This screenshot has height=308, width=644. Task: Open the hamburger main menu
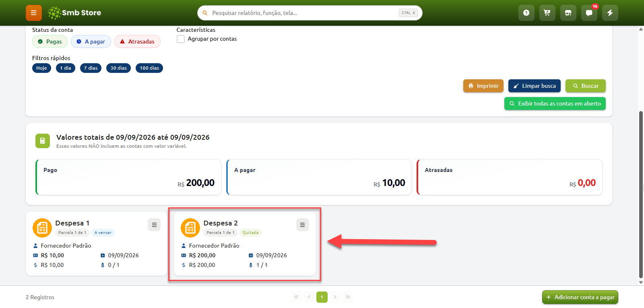tap(34, 13)
